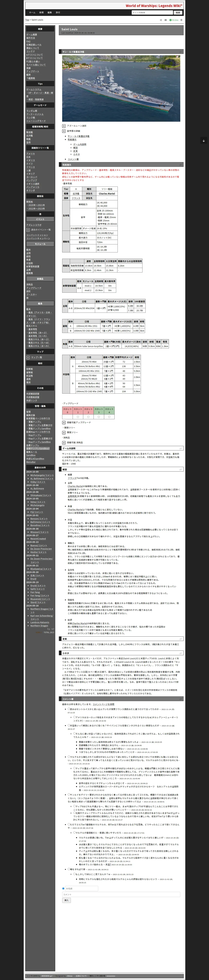Open アズレンコラボ in the sidebar
This screenshot has height=980, width=209.
coord(34,225)
